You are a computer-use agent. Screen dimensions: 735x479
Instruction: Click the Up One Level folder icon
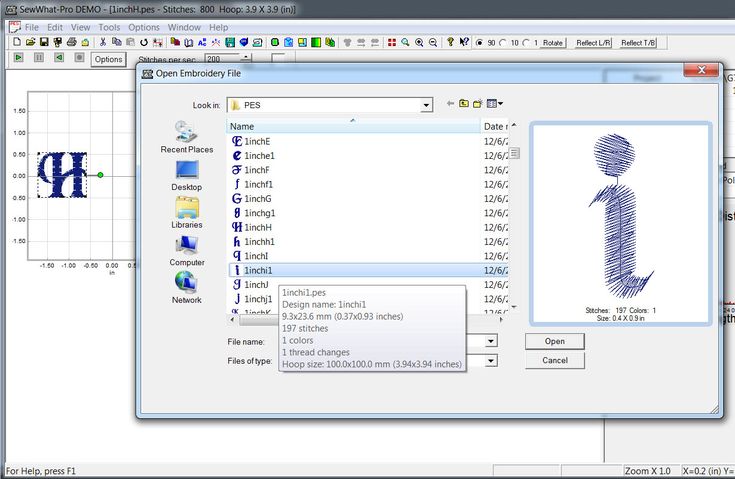tap(464, 104)
